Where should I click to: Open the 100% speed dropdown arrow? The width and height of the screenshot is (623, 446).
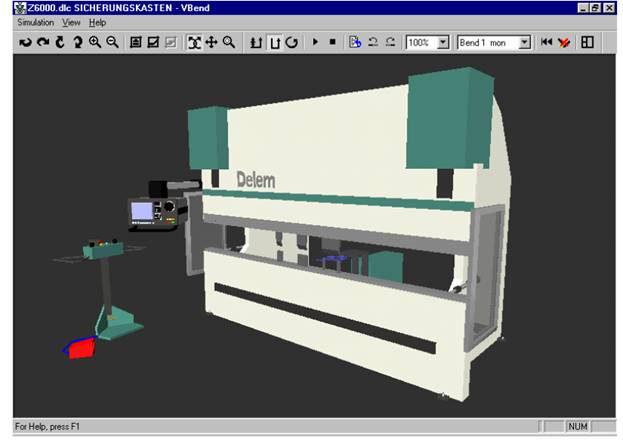coord(443,42)
